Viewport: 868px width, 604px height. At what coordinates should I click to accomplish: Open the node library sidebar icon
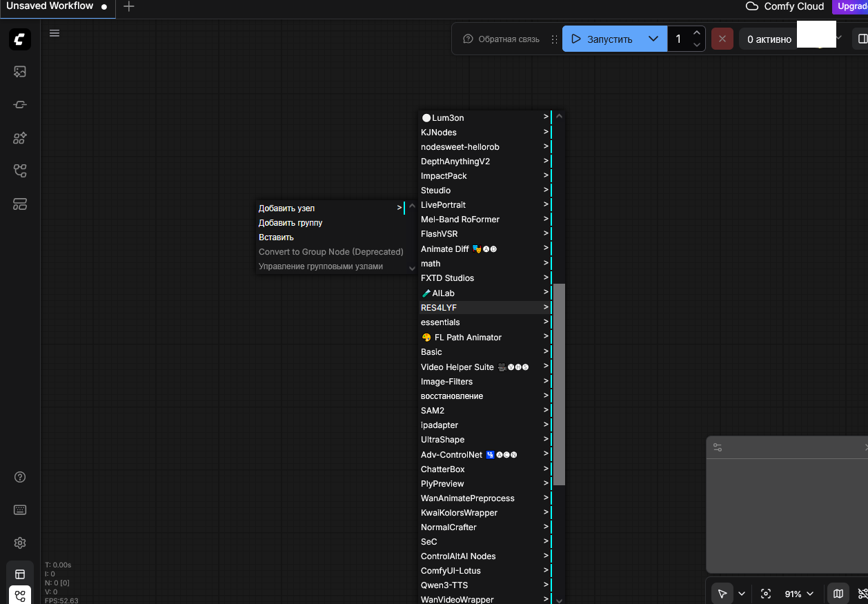click(x=20, y=104)
